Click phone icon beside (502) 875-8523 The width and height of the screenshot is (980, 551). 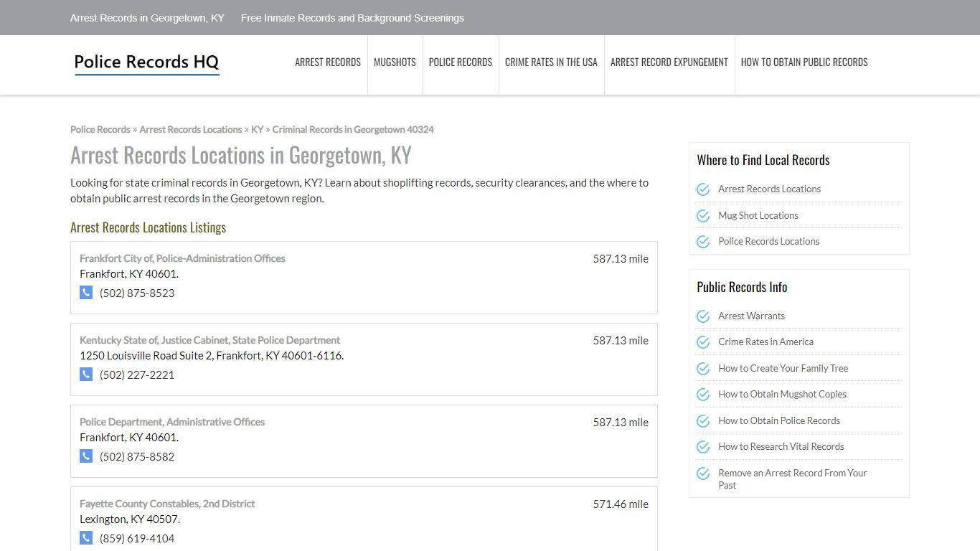coord(86,293)
